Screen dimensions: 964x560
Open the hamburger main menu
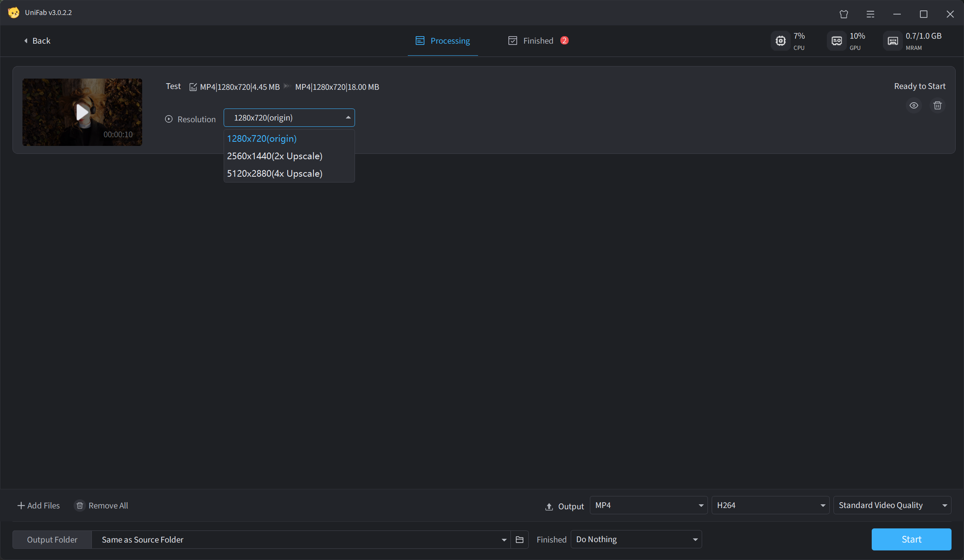coord(870,14)
